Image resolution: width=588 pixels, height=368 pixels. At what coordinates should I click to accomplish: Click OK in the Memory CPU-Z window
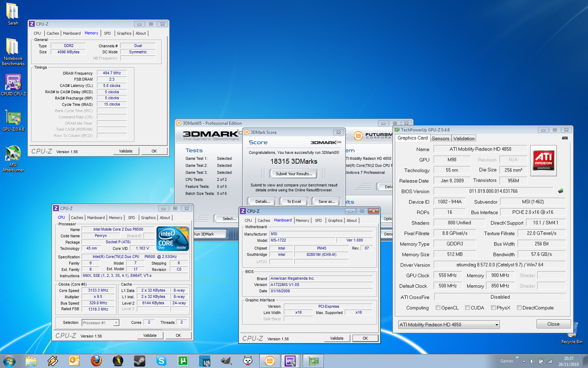click(x=154, y=151)
